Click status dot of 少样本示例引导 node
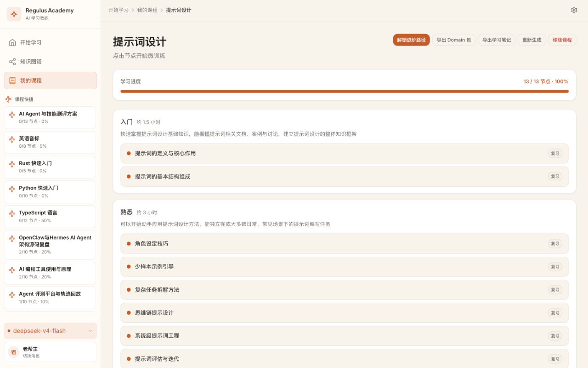Image resolution: width=588 pixels, height=368 pixels. (x=129, y=266)
